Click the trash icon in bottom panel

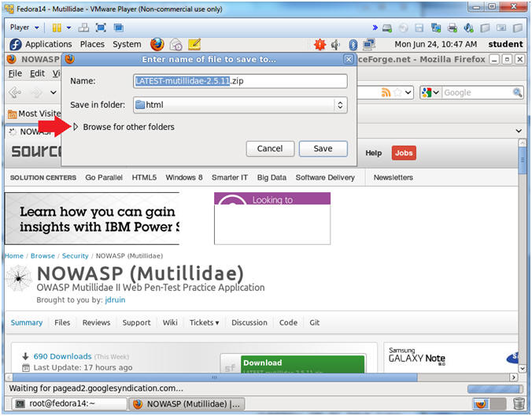(519, 403)
